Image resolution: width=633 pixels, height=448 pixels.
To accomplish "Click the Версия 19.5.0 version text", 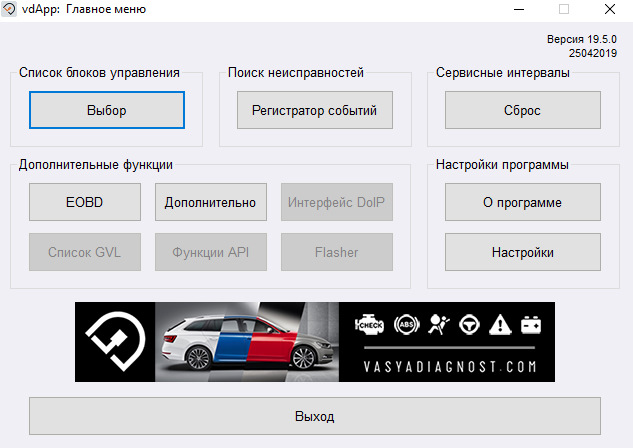I will tap(582, 39).
